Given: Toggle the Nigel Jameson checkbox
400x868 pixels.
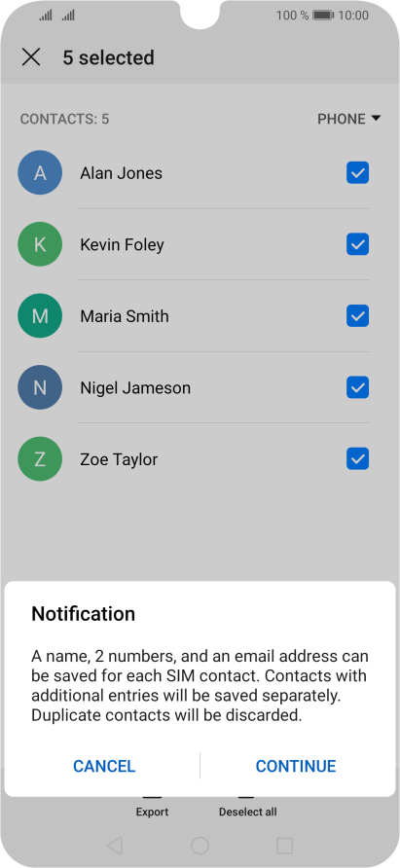Looking at the screenshot, I should tap(358, 387).
